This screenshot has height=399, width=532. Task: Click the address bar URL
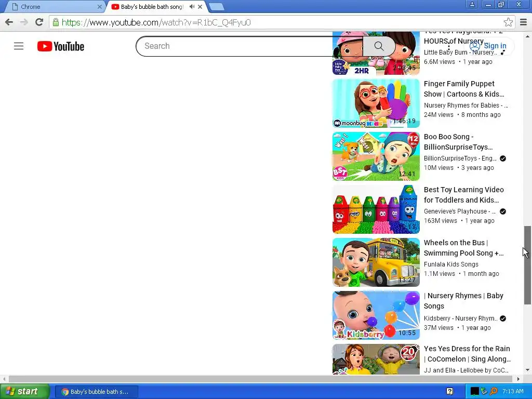pos(156,22)
